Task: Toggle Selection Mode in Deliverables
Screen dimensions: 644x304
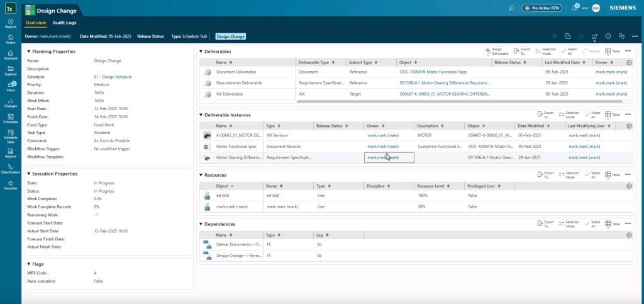Action: coord(546,52)
